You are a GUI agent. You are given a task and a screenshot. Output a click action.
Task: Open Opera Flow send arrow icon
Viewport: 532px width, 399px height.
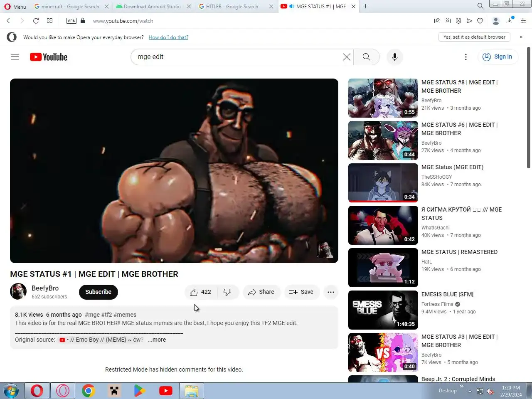pos(469,21)
